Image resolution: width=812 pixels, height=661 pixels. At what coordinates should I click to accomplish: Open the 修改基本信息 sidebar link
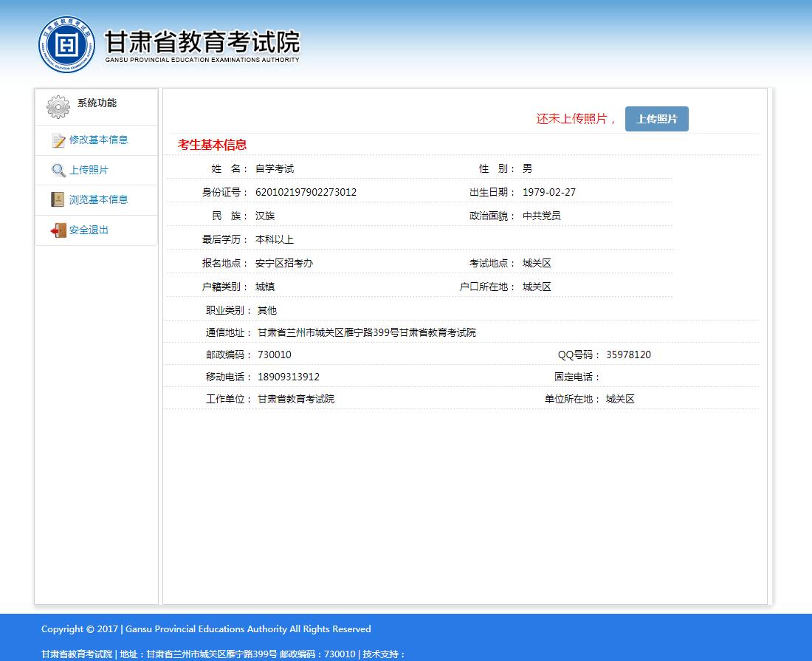(x=98, y=140)
